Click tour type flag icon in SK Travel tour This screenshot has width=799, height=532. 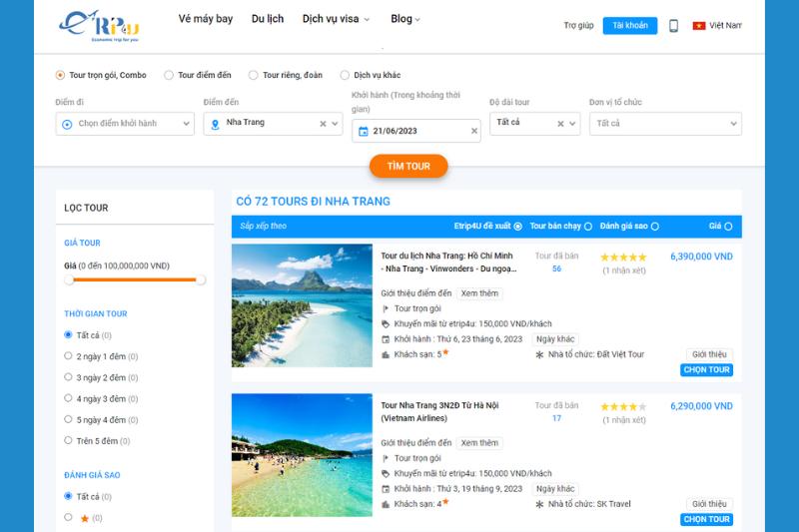386,458
